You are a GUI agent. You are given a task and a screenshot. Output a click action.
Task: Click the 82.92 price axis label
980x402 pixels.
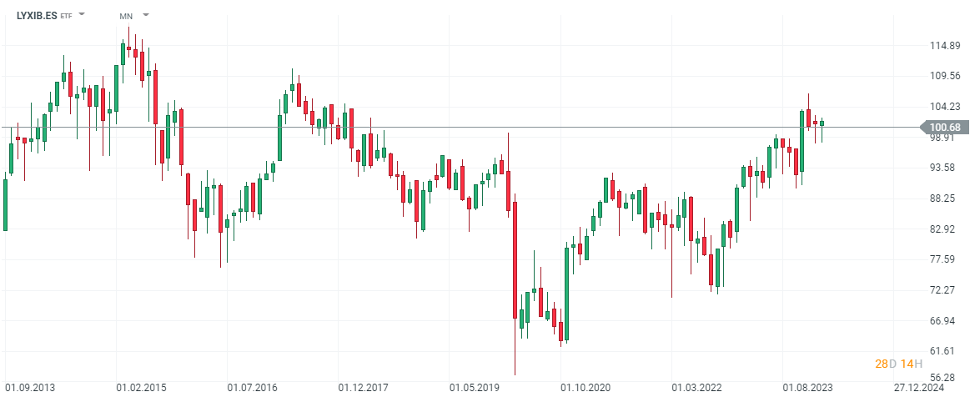945,229
